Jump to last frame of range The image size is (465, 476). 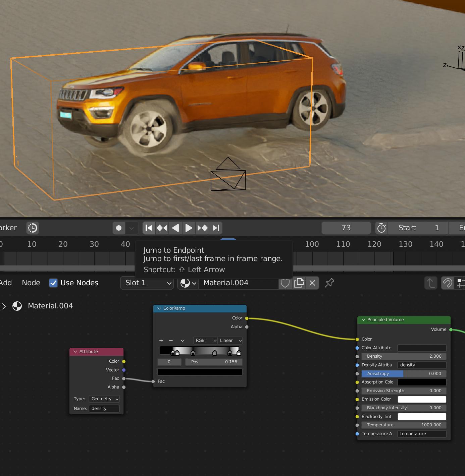216,228
